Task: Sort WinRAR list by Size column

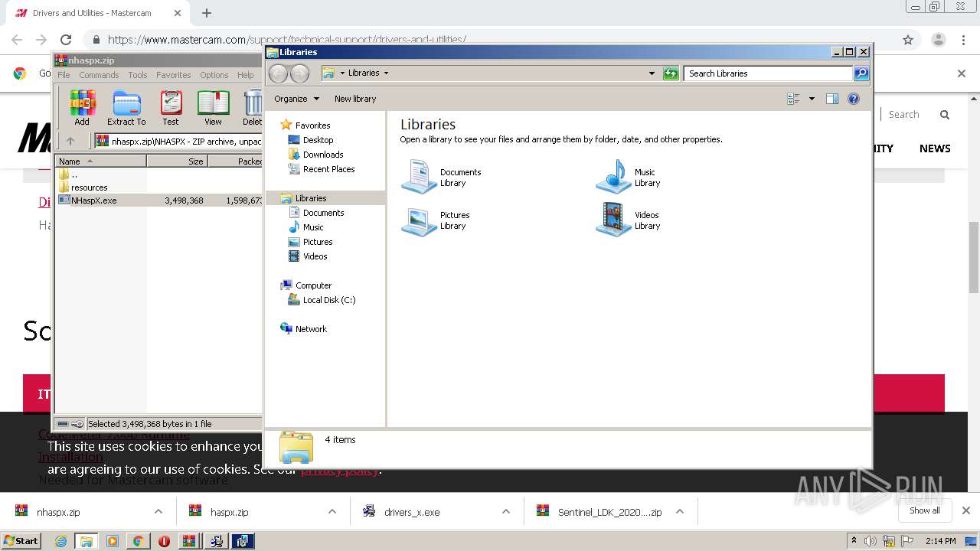Action: 177,161
